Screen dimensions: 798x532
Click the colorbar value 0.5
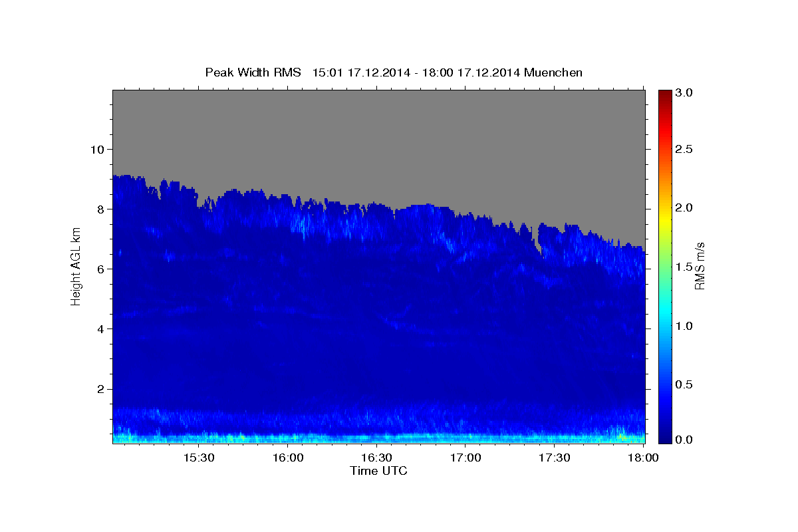click(x=685, y=384)
